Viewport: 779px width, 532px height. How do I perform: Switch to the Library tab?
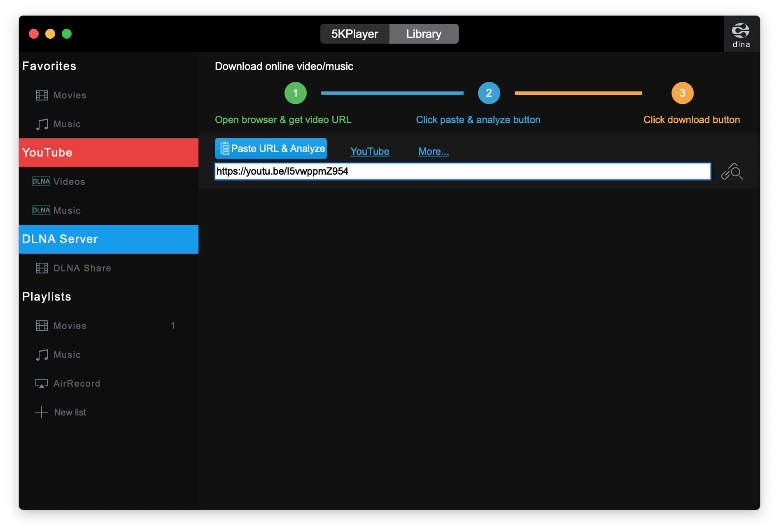(x=424, y=34)
